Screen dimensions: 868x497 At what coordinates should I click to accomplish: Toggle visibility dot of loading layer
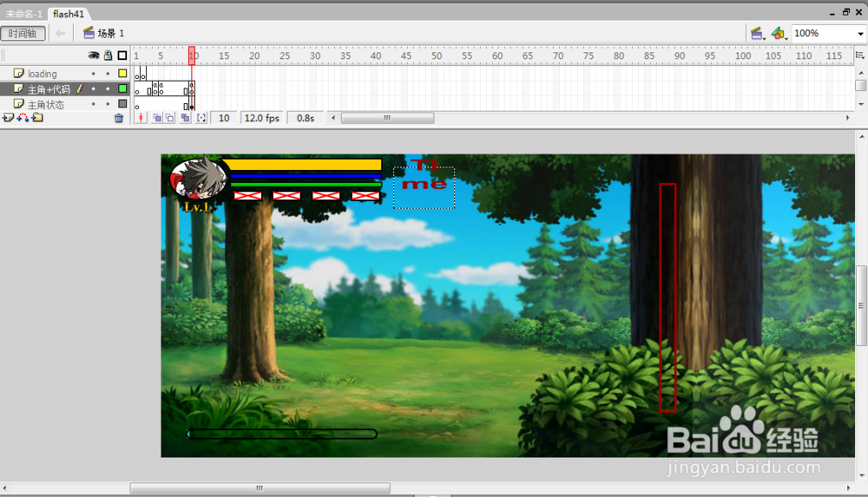[x=94, y=74]
